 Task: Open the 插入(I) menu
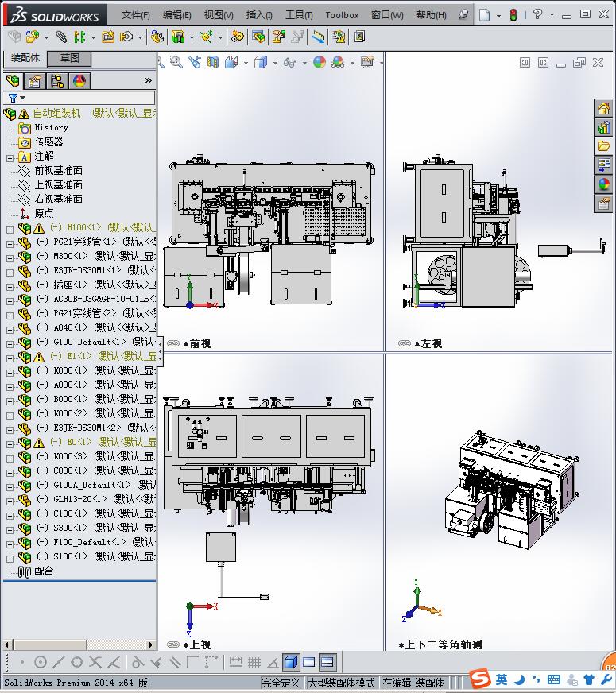(259, 15)
